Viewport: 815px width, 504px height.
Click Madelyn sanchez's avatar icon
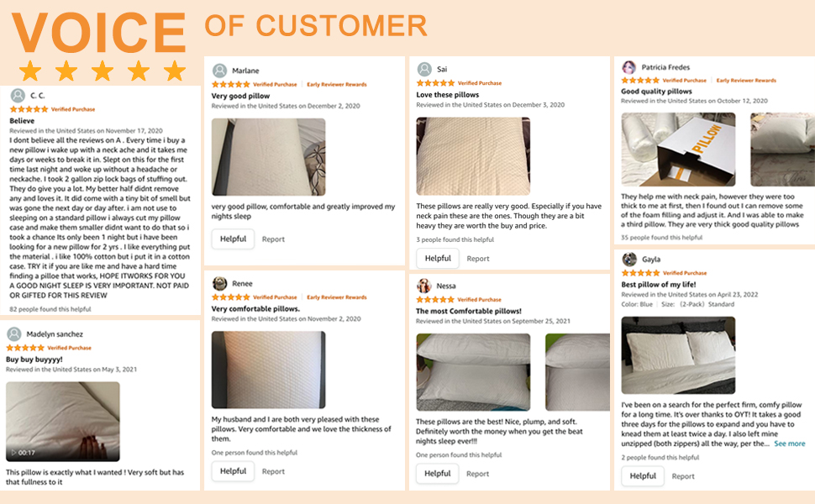pos(14,333)
